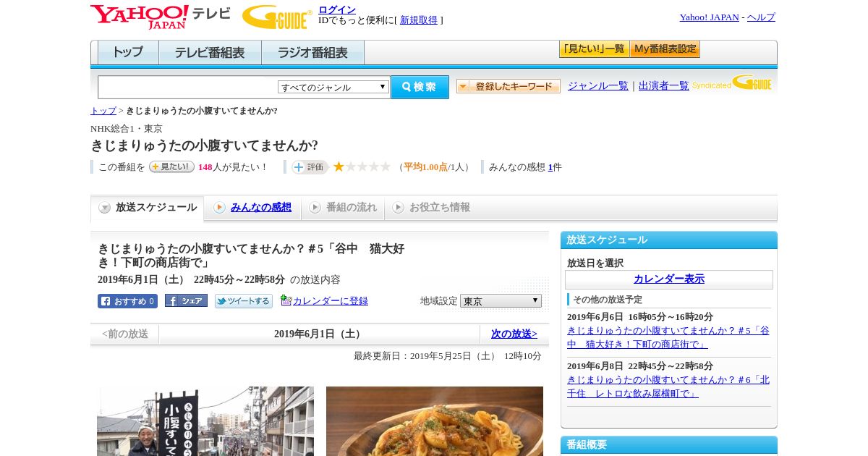868x456 pixels.
Task: Click the fifth grey rating star
Action: pyautogui.click(x=386, y=167)
